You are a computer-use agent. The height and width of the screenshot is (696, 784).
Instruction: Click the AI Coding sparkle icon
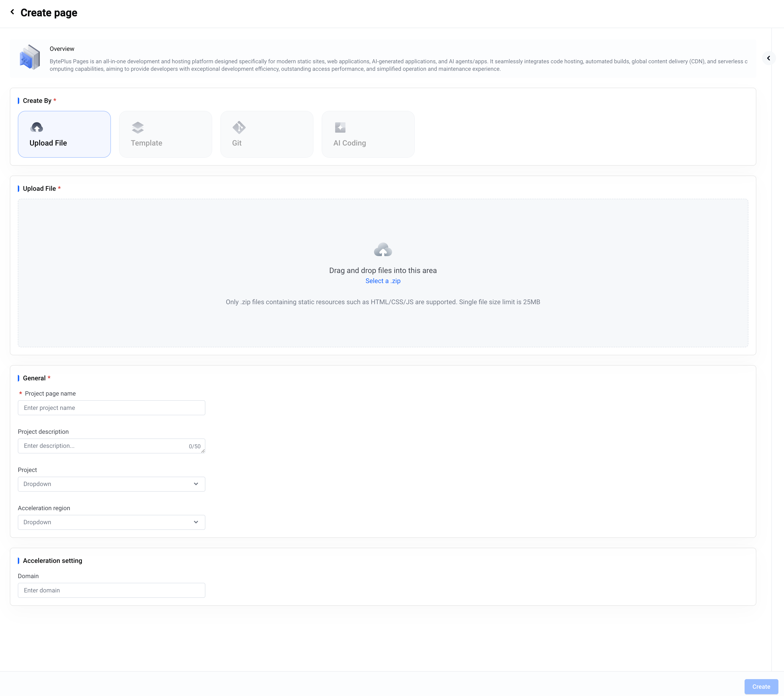[340, 127]
